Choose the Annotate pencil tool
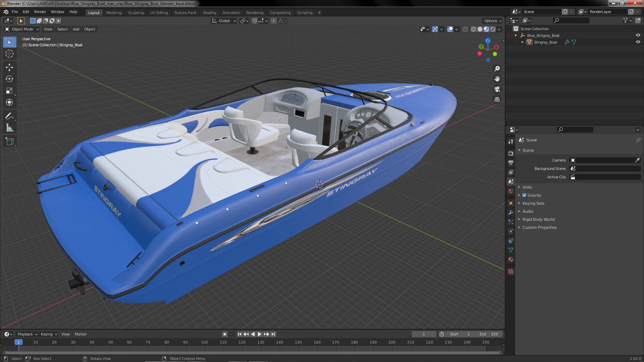The image size is (644, 362). pyautogui.click(x=9, y=116)
